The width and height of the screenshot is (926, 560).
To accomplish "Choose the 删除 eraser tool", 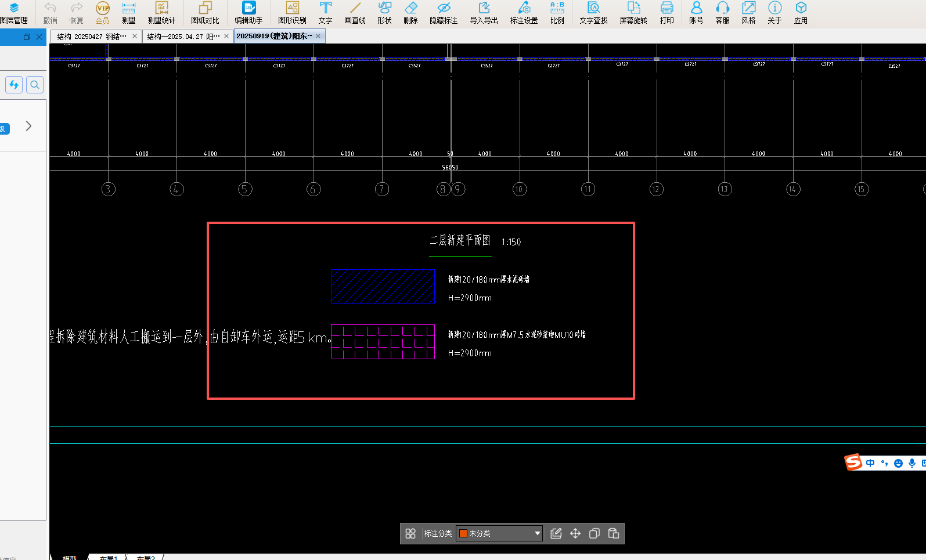I will point(410,13).
